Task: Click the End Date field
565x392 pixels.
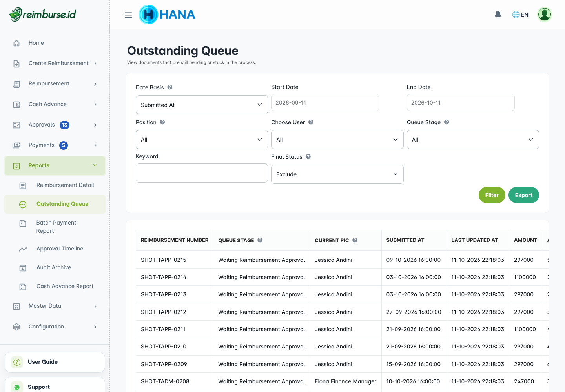Action: 461,103
